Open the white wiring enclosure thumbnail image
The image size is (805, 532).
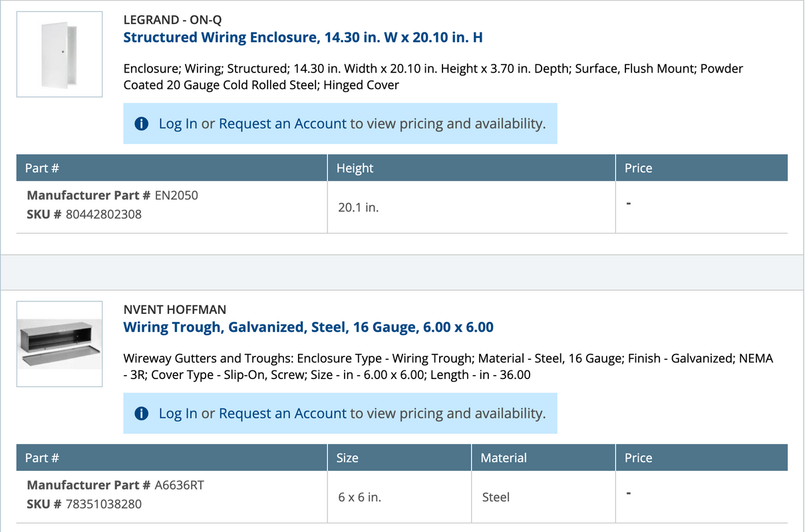tap(59, 54)
